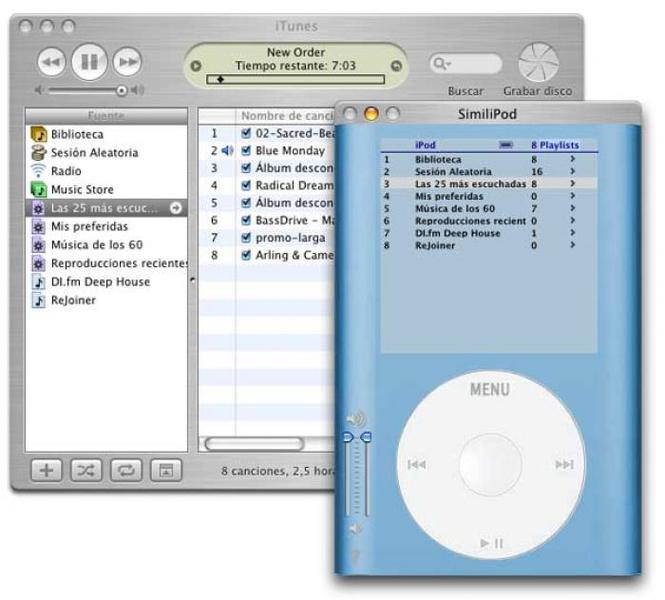The width and height of the screenshot is (665, 600).
Task: Select Música de los 60 in iTunes
Action: [x=106, y=245]
